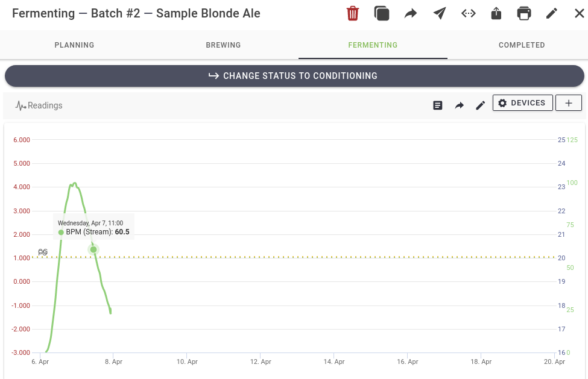Add a new reading with plus button
The image size is (588, 379).
[x=568, y=103]
